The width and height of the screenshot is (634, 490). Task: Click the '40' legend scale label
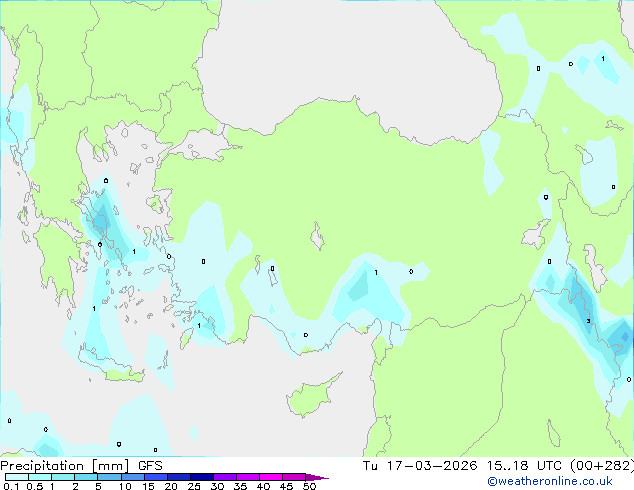click(263, 486)
